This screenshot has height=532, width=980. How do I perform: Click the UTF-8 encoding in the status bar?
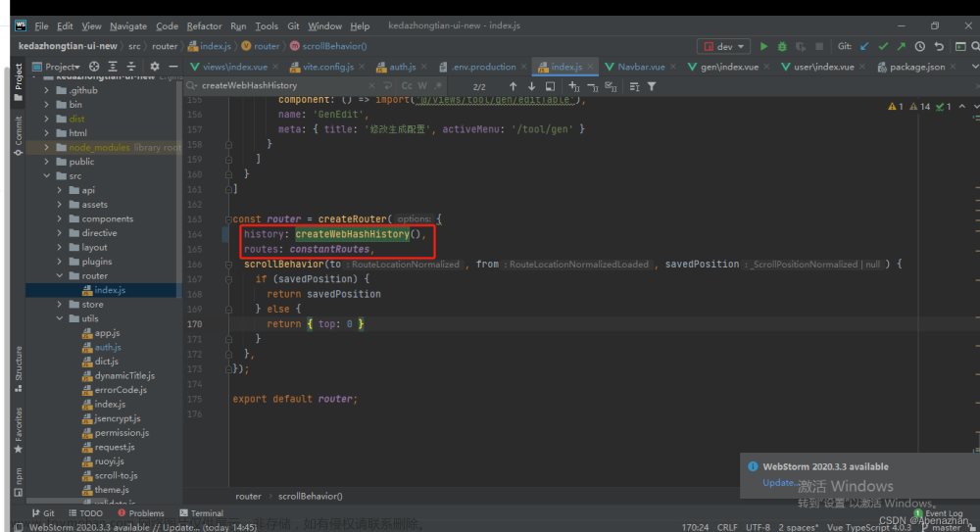pyautogui.click(x=759, y=527)
